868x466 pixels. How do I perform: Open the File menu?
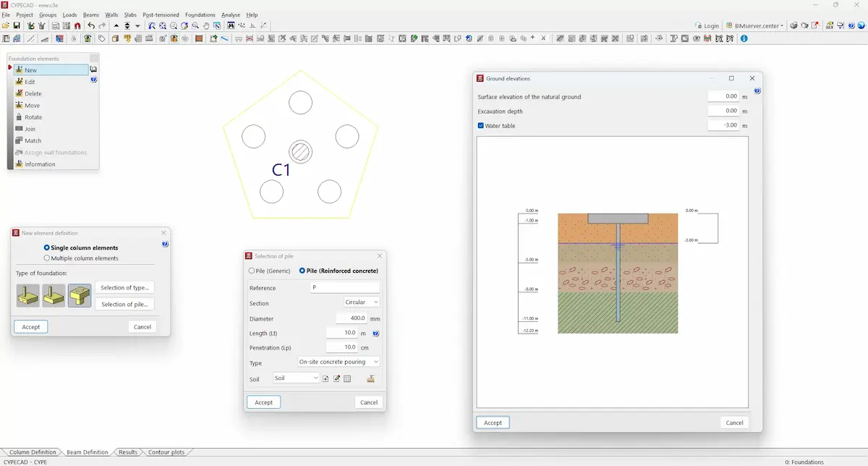click(6, 14)
